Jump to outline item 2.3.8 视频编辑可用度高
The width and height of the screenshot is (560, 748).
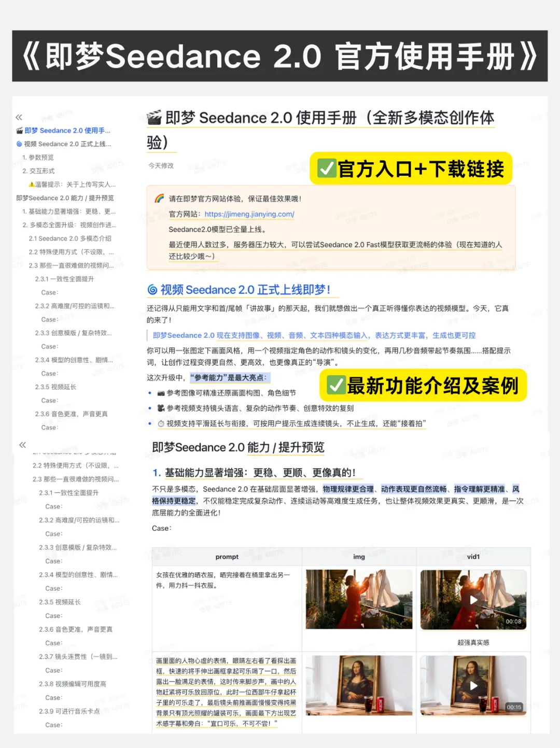[73, 684]
